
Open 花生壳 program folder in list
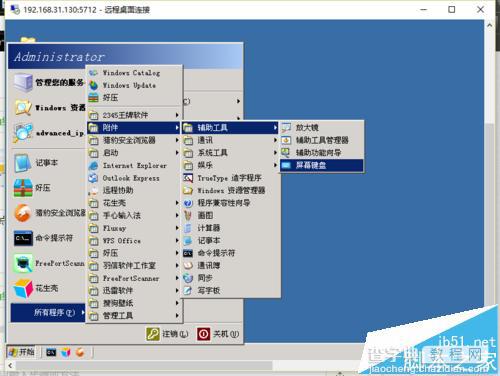pos(134,203)
